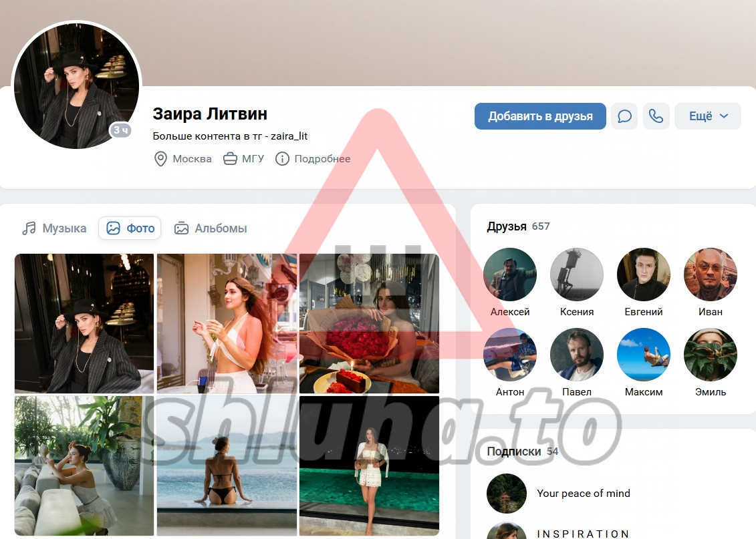Image resolution: width=756 pixels, height=539 pixels.
Task: Switch to the Альбомы tab
Action: coord(211,228)
